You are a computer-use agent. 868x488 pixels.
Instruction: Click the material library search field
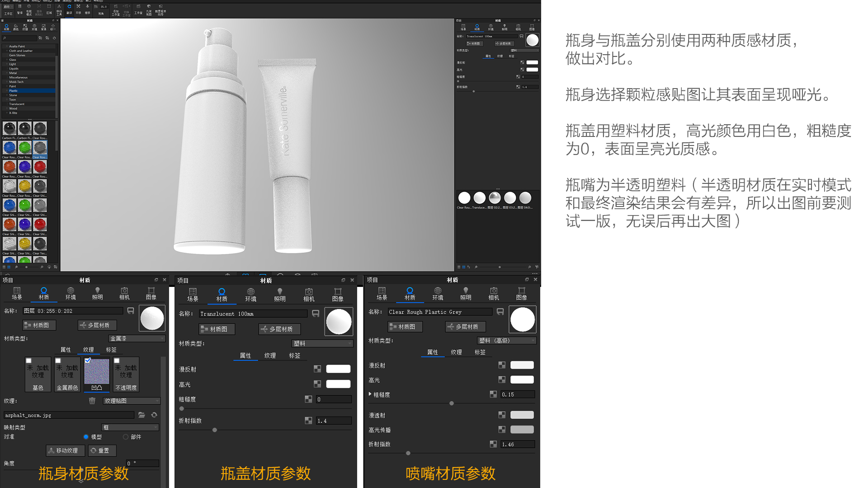[19, 38]
